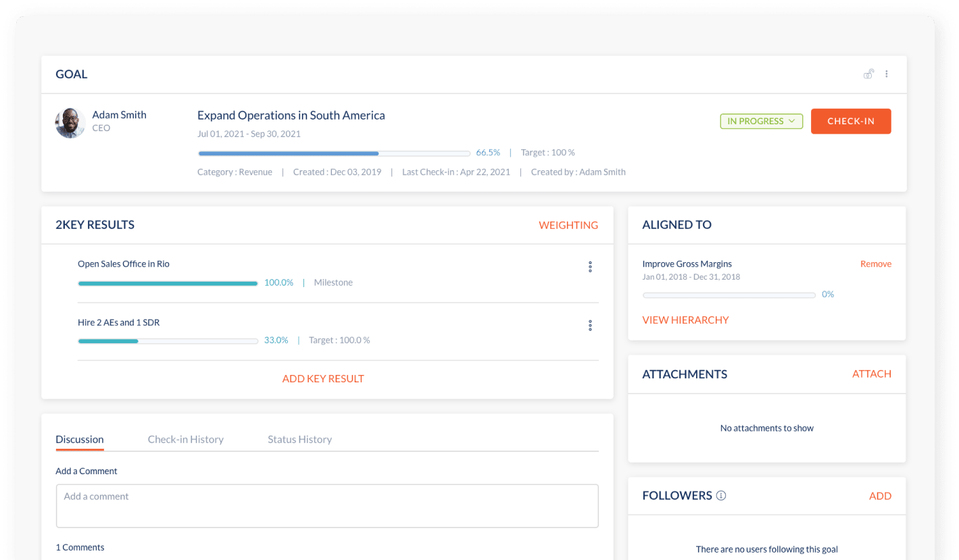This screenshot has height=560, width=959.
Task: Click the Improve Gross Margins progress bar
Action: coord(729,295)
